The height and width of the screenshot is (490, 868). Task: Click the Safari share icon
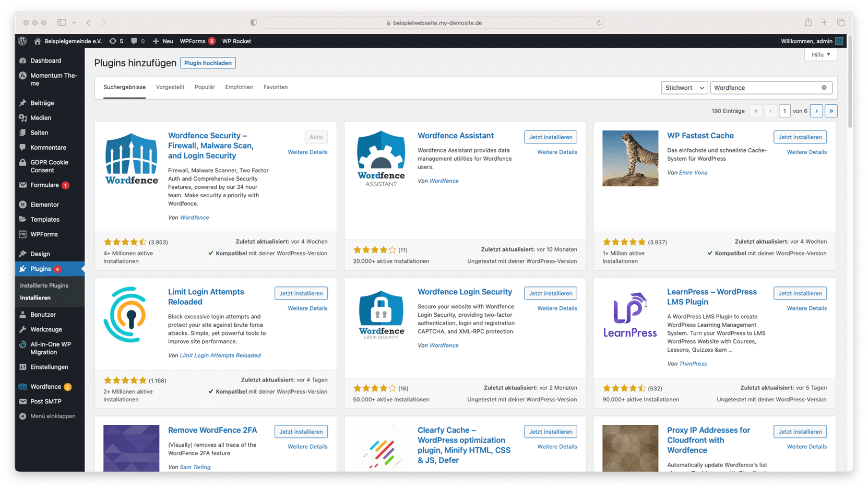(x=808, y=22)
